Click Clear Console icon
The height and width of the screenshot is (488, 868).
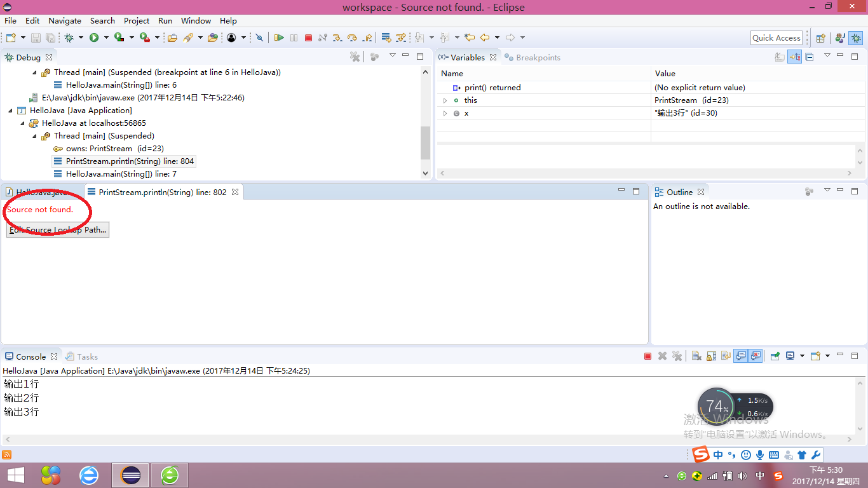(x=696, y=356)
